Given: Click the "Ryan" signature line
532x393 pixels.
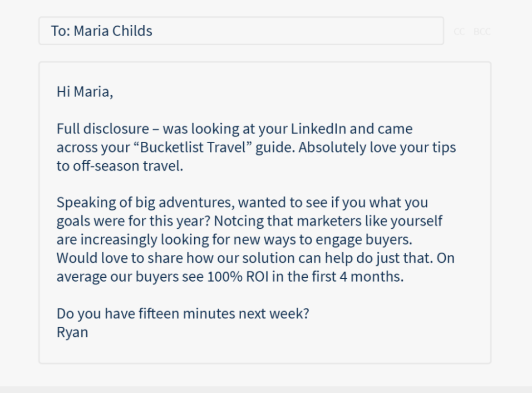Looking at the screenshot, I should tap(72, 332).
